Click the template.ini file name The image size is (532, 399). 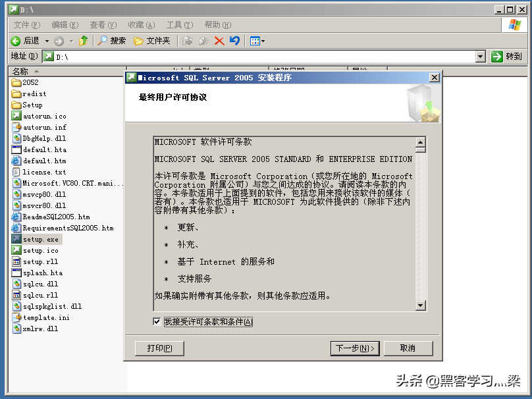[x=46, y=317]
